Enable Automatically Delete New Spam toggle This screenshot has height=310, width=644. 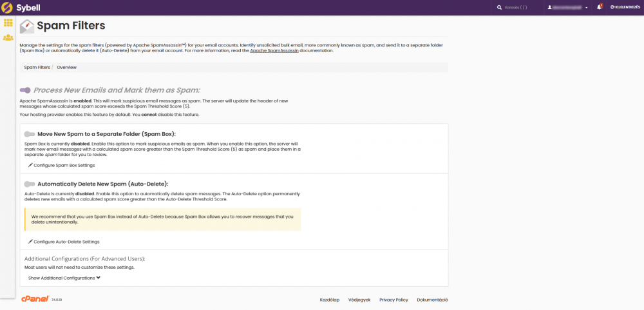point(30,184)
